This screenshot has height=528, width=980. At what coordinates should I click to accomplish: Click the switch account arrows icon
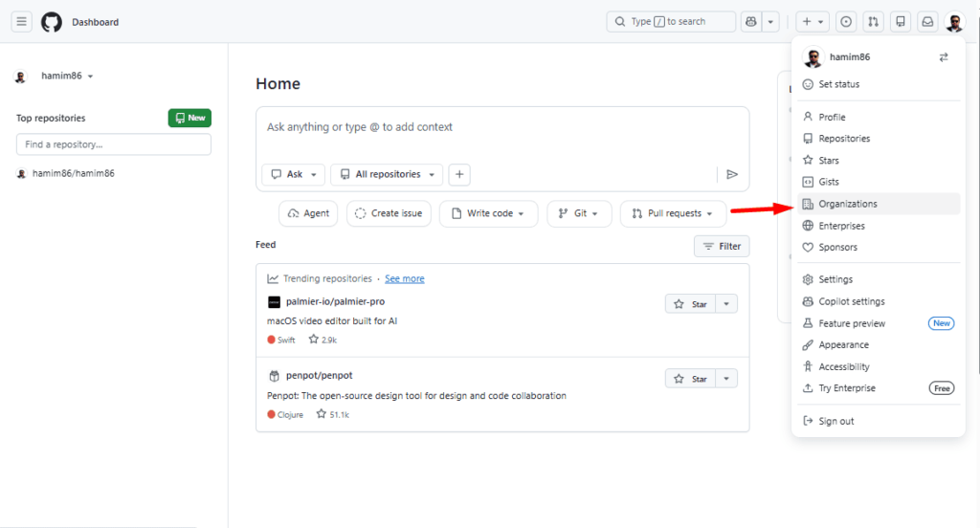943,57
